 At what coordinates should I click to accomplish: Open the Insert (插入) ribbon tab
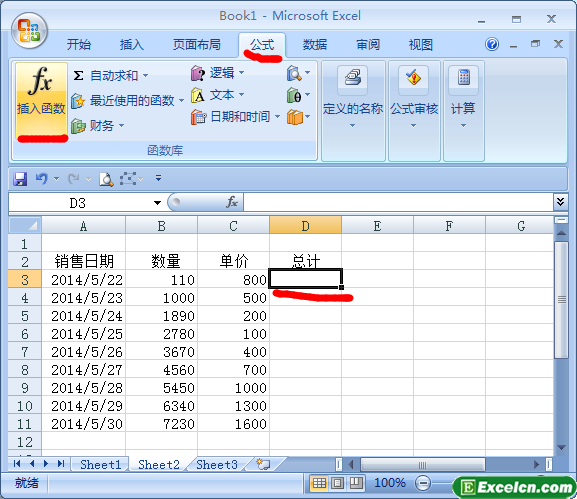(131, 45)
